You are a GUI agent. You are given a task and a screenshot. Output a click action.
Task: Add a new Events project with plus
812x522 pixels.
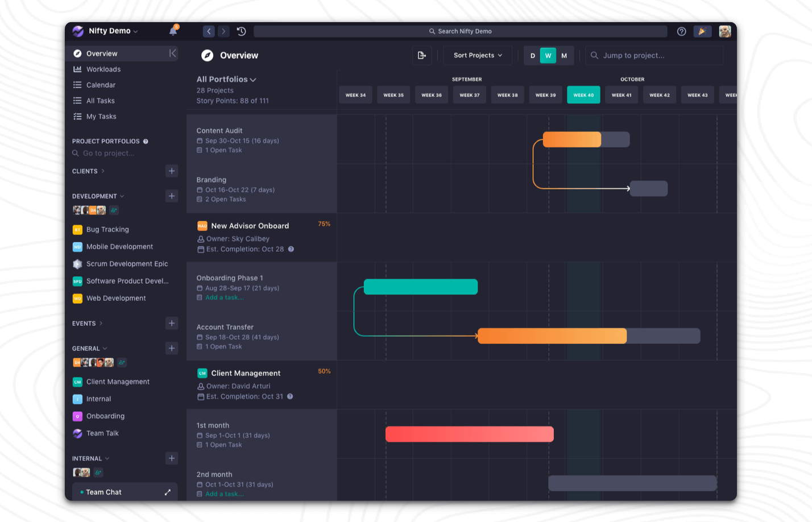[172, 324]
